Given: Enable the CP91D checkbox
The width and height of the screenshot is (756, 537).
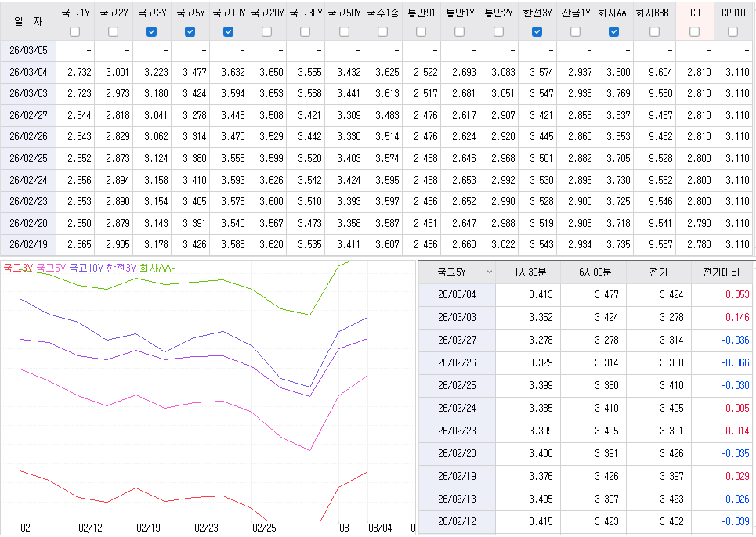Looking at the screenshot, I should pos(730,31).
